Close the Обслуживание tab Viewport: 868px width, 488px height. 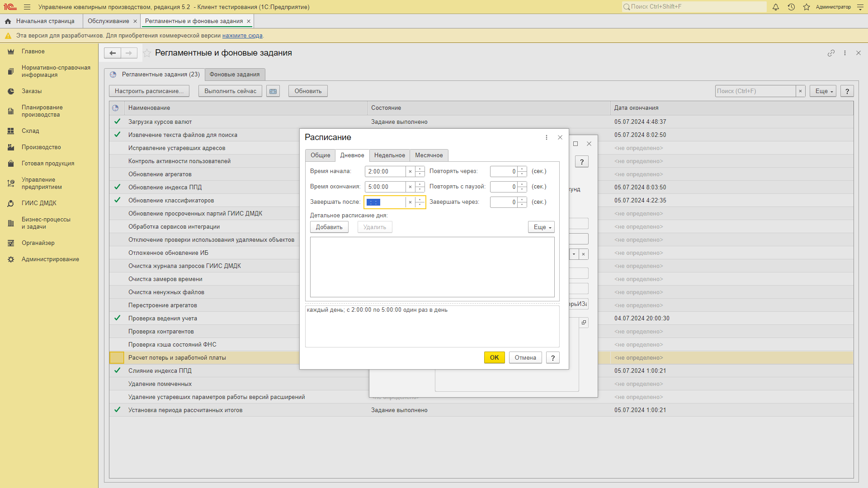coord(135,21)
